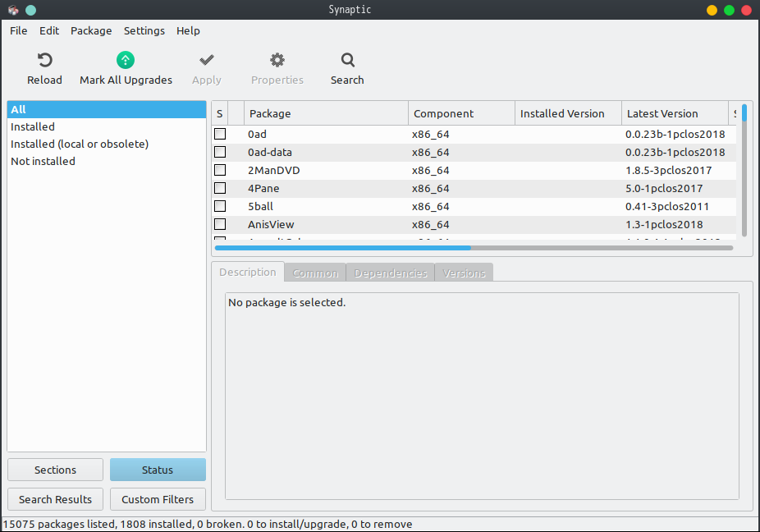Click the status bar package count text

point(208,525)
